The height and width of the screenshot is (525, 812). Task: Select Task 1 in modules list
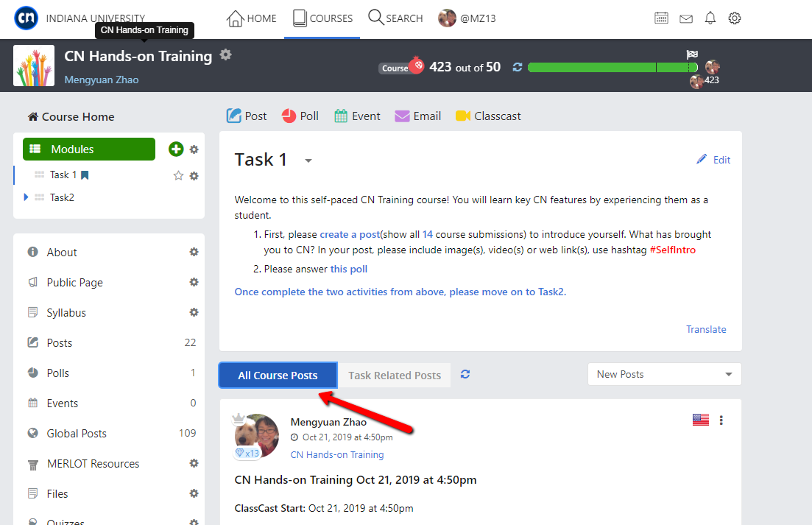(x=63, y=175)
